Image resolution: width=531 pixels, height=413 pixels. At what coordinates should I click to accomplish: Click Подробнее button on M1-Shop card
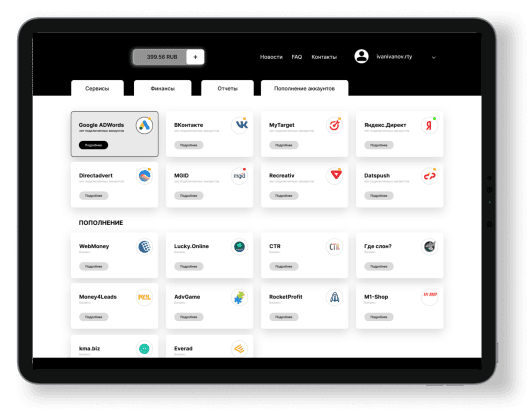tap(379, 317)
